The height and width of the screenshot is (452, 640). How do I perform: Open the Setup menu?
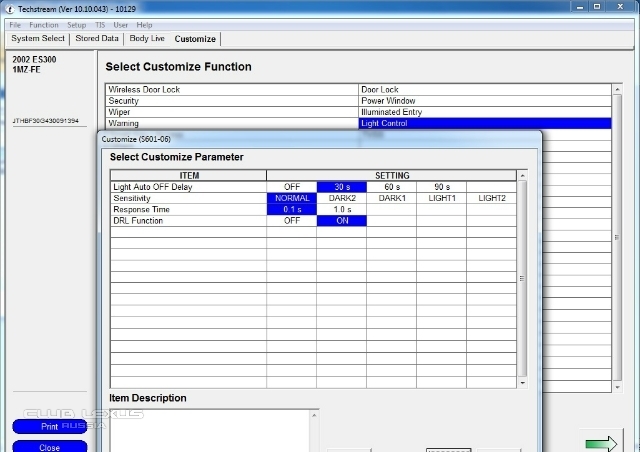click(76, 24)
